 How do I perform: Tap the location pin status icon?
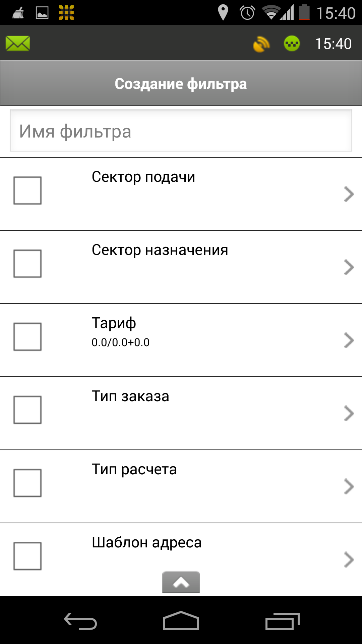pyautogui.click(x=223, y=13)
